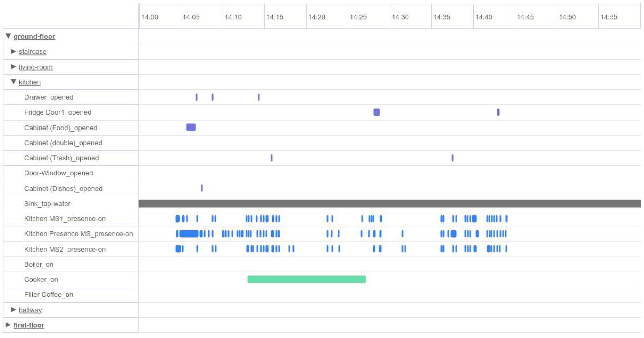Click the Fridge Door1_opened event near 14:26
This screenshot has width=644, height=338.
(x=376, y=112)
